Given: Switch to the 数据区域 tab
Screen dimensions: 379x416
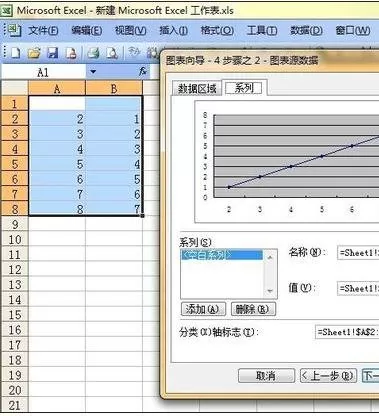Looking at the screenshot, I should pos(197,89).
